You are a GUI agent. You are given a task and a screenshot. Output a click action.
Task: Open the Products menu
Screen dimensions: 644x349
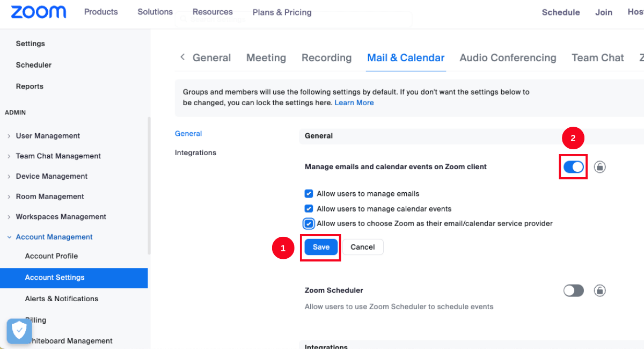(101, 12)
